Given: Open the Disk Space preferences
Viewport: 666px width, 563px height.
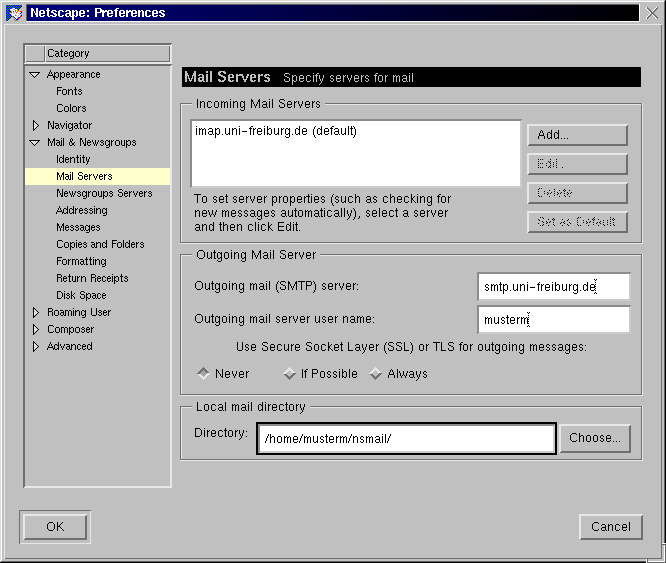Looking at the screenshot, I should [81, 295].
